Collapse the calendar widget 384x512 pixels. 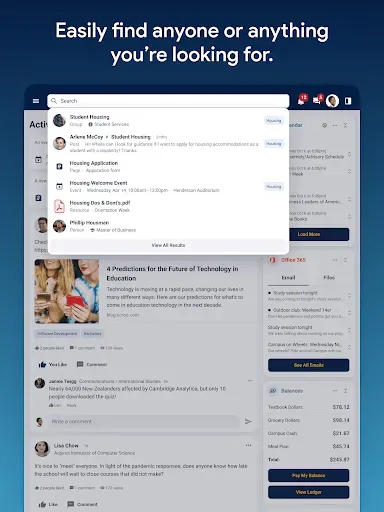coord(346,125)
